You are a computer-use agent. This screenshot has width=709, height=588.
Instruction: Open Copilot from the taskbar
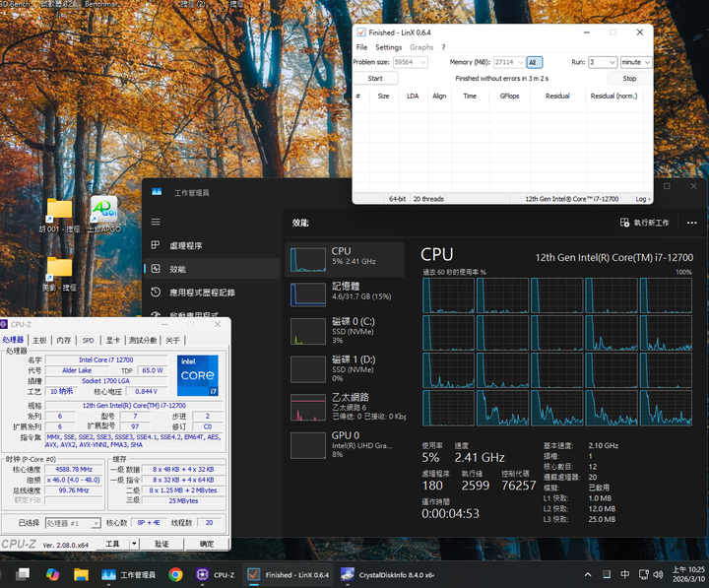(53, 574)
